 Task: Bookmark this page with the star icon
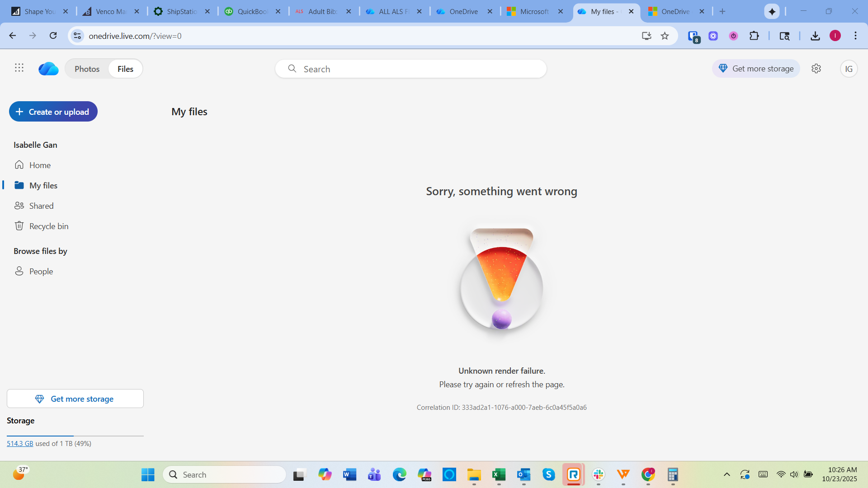point(665,36)
